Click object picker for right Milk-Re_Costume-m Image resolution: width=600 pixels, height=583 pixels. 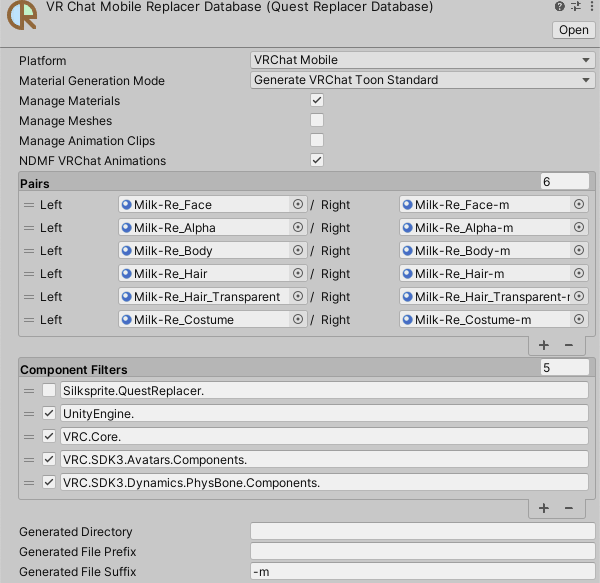click(x=579, y=319)
